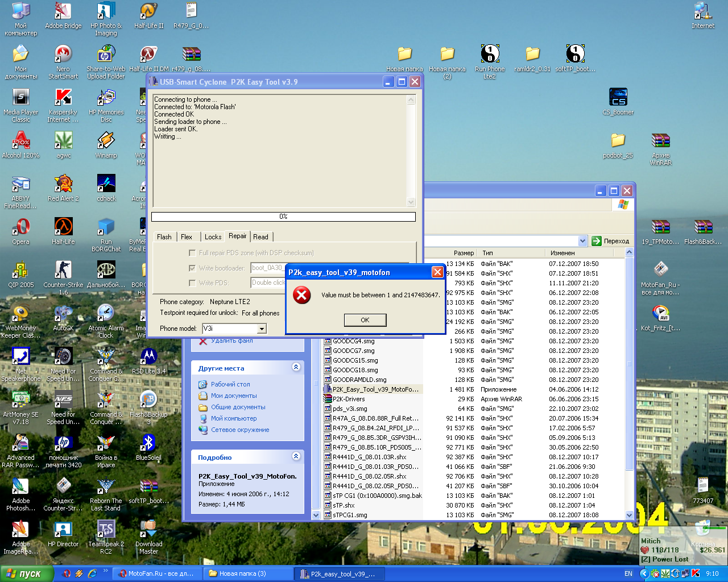Open the Explorer address bar dropdown
728x582 pixels.
pos(582,241)
